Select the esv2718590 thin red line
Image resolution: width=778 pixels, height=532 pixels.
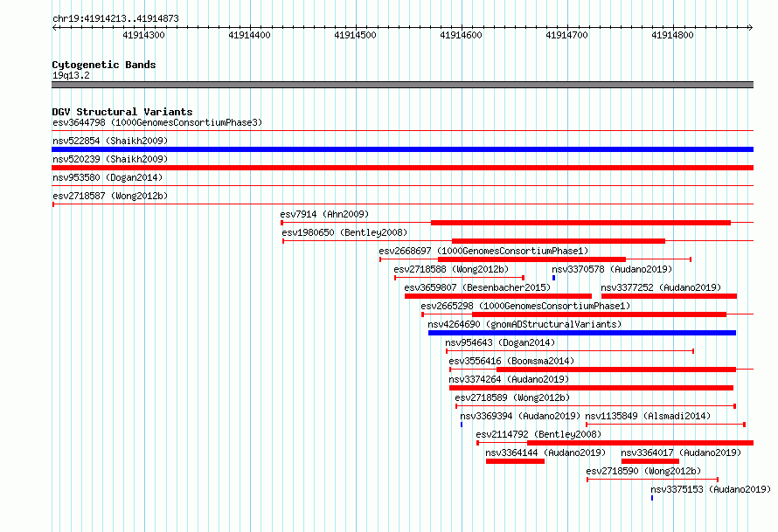652,480
